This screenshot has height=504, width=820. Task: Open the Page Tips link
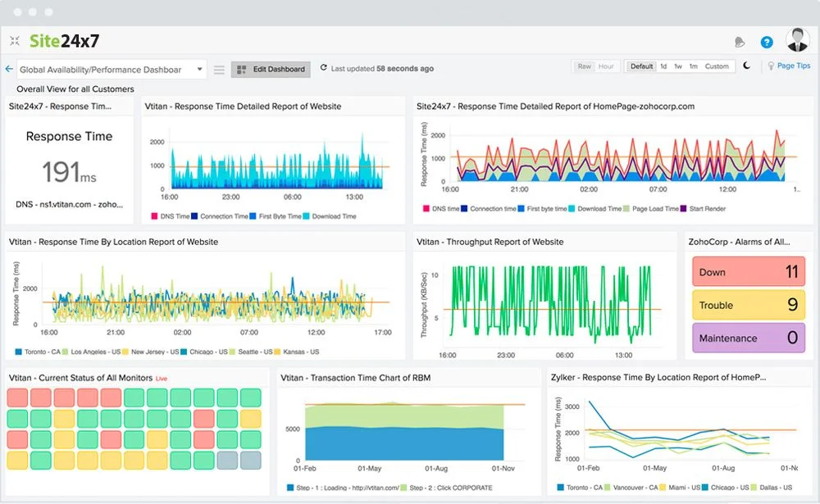pyautogui.click(x=793, y=66)
